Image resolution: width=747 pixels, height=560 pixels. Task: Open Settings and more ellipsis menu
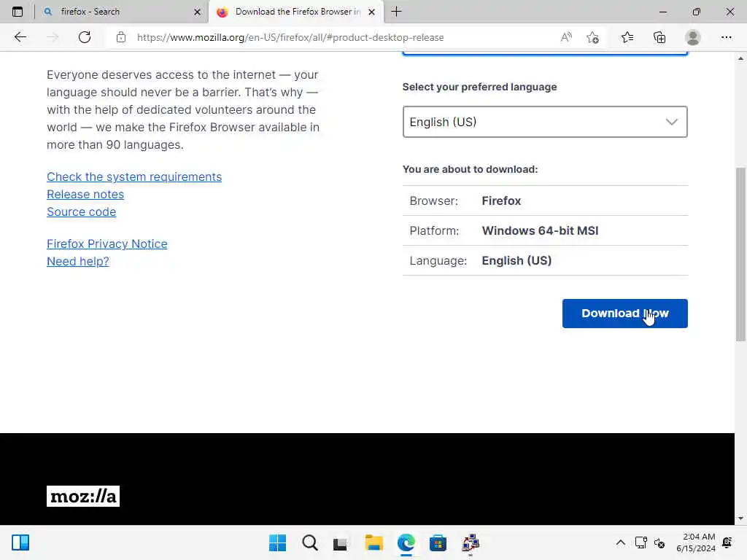[x=726, y=37]
